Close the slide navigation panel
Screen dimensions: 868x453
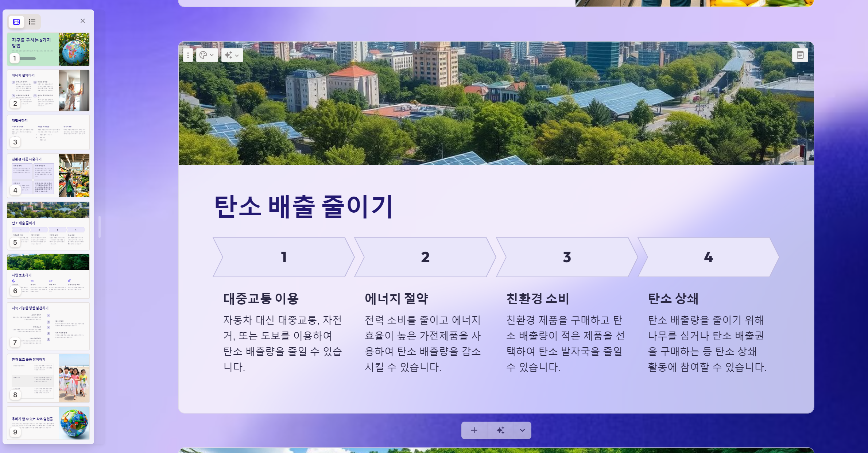point(83,21)
